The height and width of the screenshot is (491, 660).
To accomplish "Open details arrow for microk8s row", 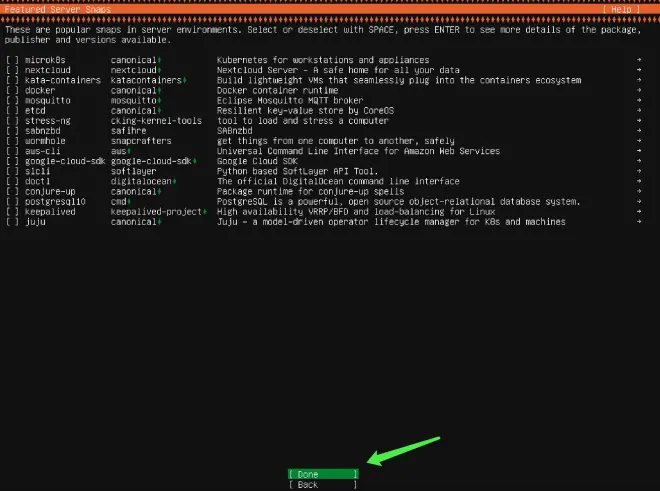I will 639,60.
